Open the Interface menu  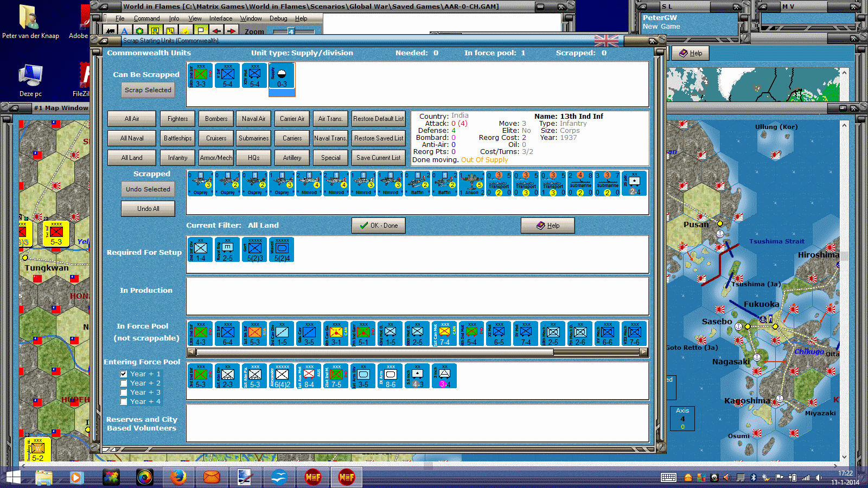221,18
